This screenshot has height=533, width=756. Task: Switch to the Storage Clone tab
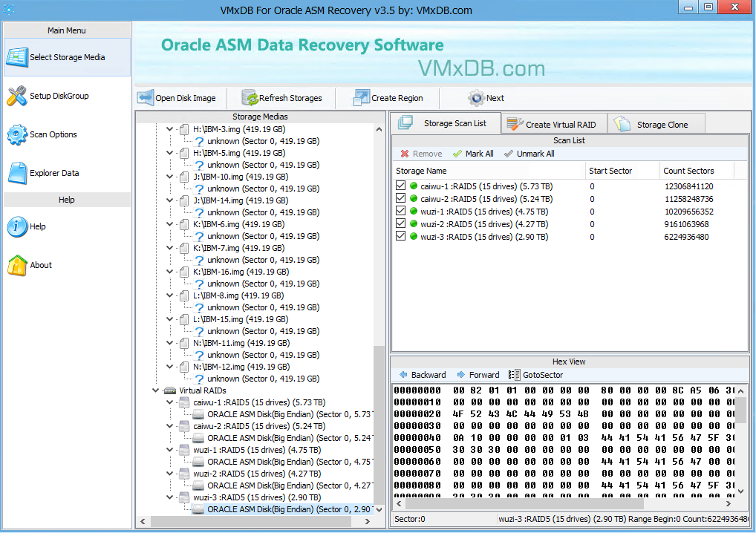coord(656,124)
